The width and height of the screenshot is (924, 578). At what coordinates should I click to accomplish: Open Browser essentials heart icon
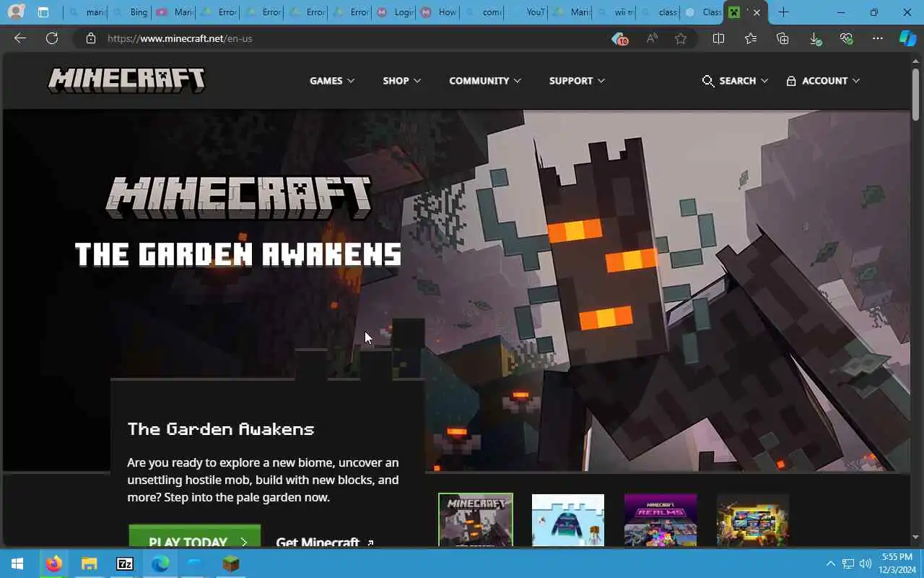pyautogui.click(x=847, y=38)
